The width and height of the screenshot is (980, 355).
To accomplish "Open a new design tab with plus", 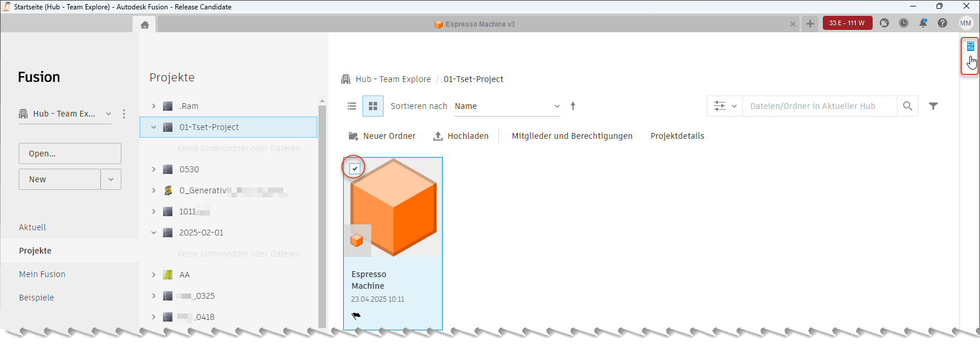I will 810,24.
